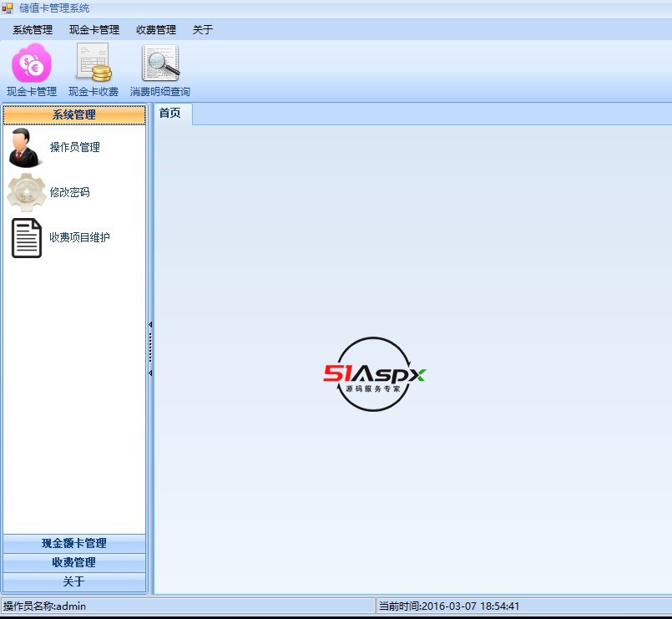Open 修改密码 sidebar text link
The height and width of the screenshot is (619, 672).
[70, 193]
